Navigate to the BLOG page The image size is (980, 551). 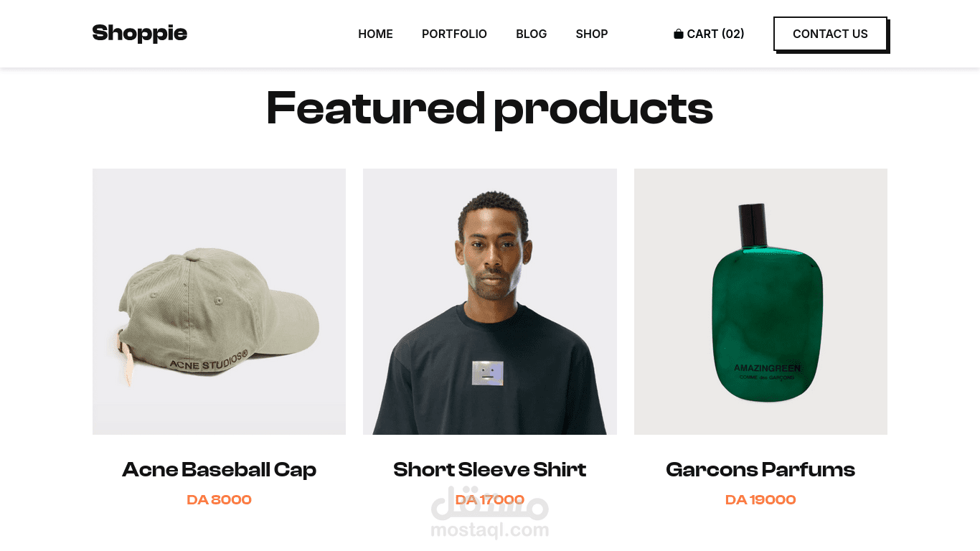click(532, 34)
